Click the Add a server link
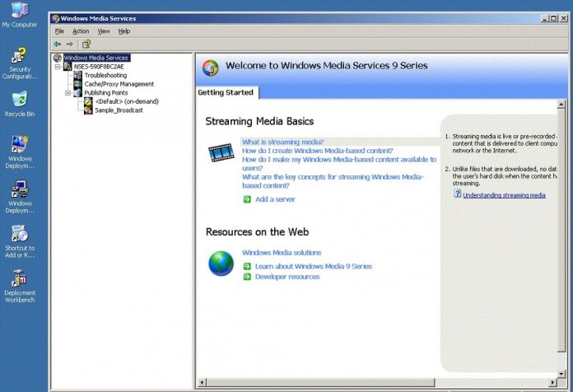Image resolution: width=573 pixels, height=392 pixels. pos(275,199)
